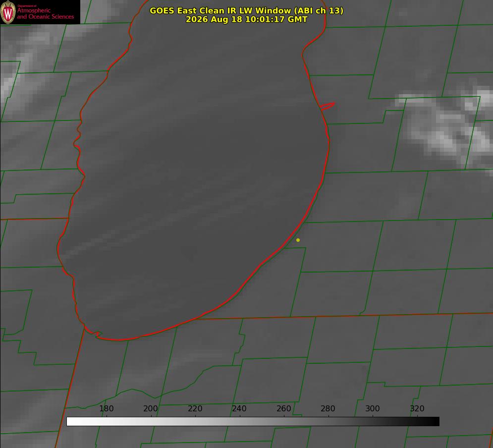The width and height of the screenshot is (493, 448).
Task: Click the small red peninsula outline on the east shore
Action: 327,106
